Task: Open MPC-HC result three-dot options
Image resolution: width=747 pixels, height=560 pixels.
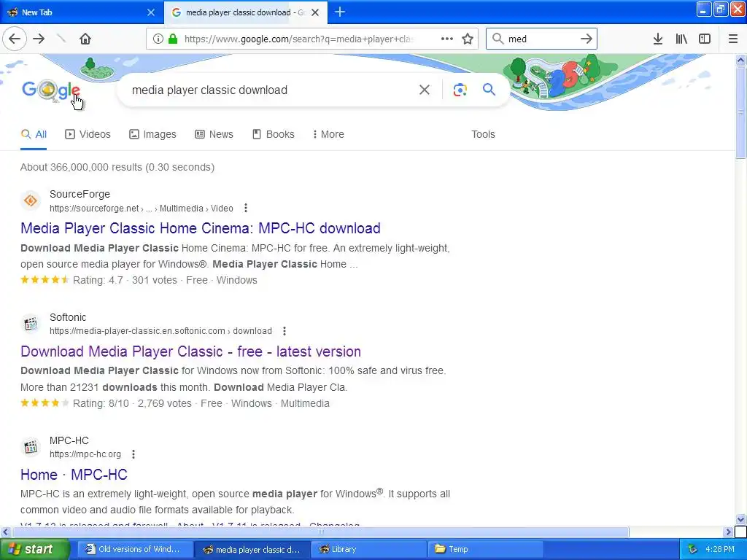Action: [x=133, y=454]
